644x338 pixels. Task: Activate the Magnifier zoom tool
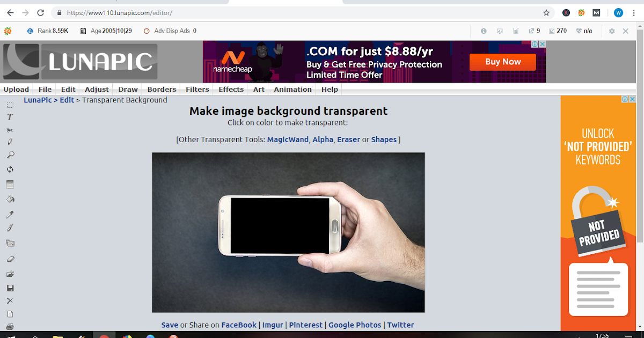pyautogui.click(x=10, y=155)
